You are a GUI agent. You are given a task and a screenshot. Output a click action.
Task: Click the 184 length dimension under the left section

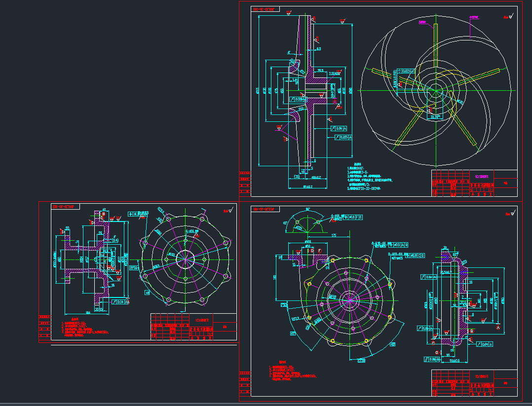(x=87, y=313)
